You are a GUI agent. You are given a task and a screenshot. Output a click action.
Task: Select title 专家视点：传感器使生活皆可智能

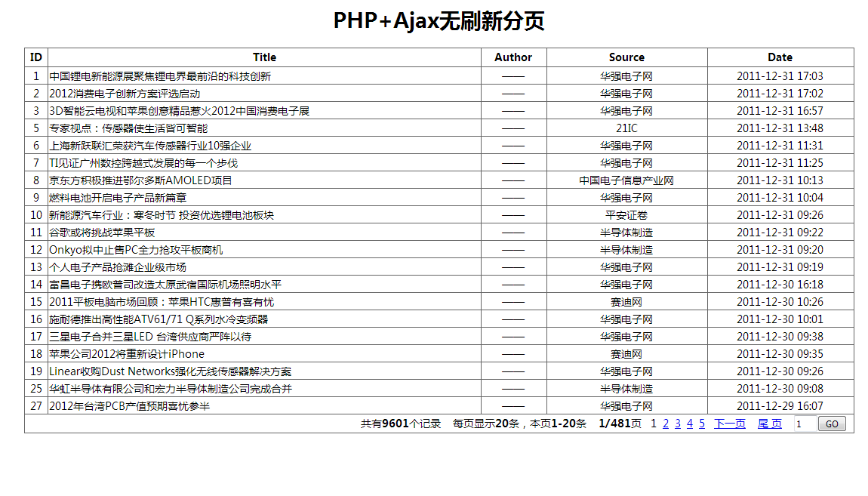[x=128, y=128]
